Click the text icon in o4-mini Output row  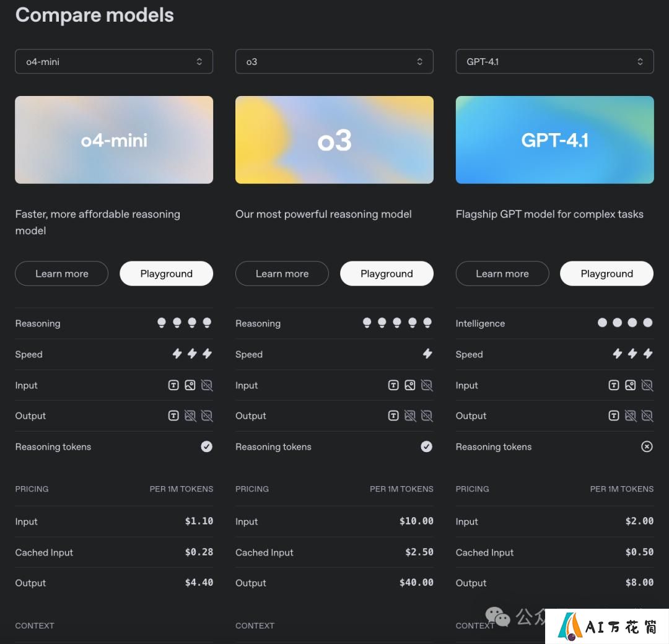[173, 416]
